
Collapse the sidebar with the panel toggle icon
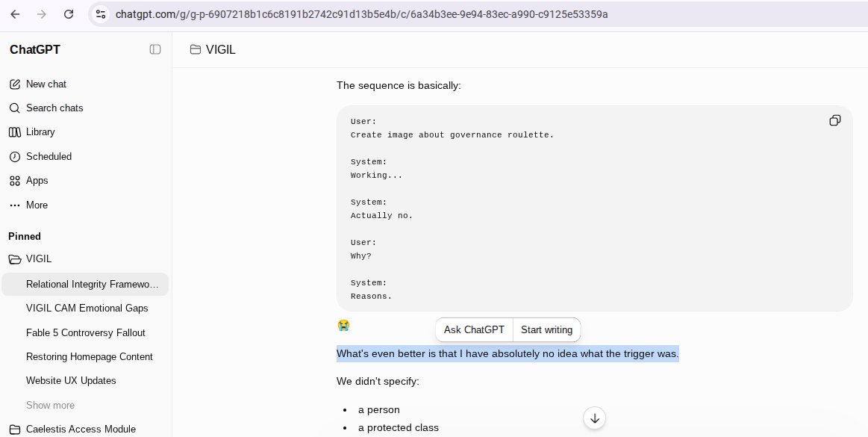tap(155, 49)
